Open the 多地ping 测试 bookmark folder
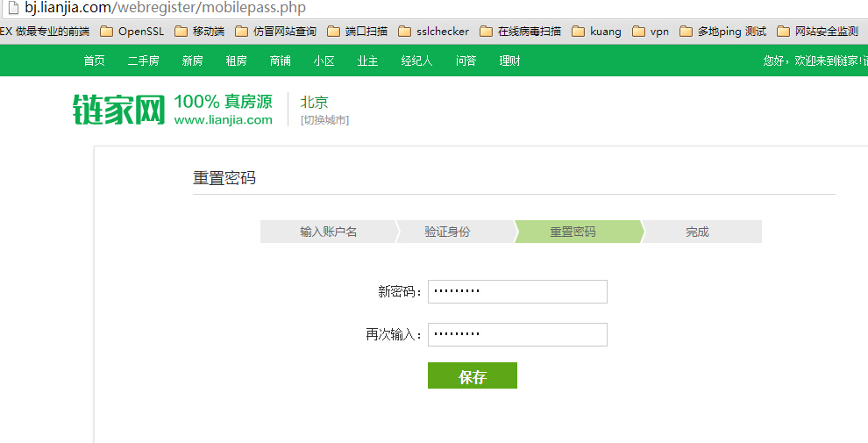Screen dimensions: 868x443 (x=723, y=32)
